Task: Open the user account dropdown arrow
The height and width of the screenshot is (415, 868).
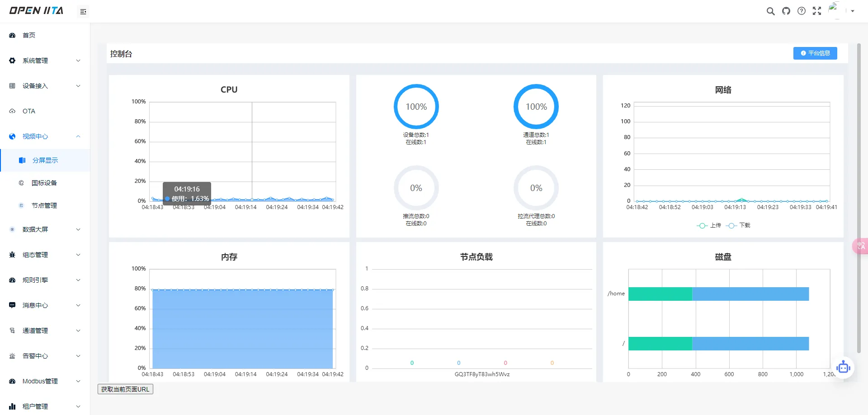Action: (x=853, y=11)
